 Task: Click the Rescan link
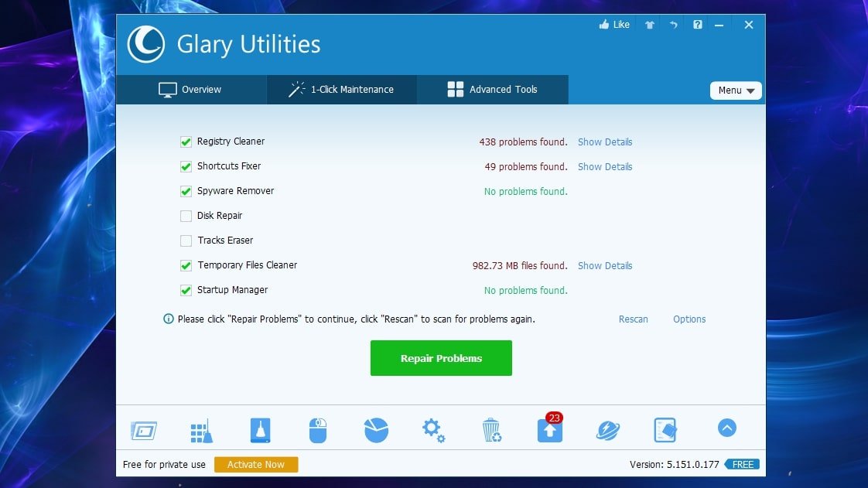634,319
